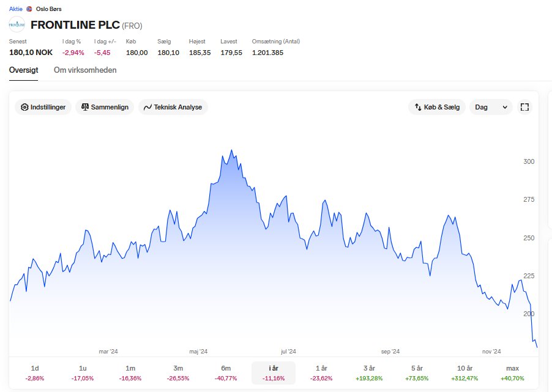The image size is (552, 392).
Task: Click the Køb price 180,00
Action: [x=137, y=53]
